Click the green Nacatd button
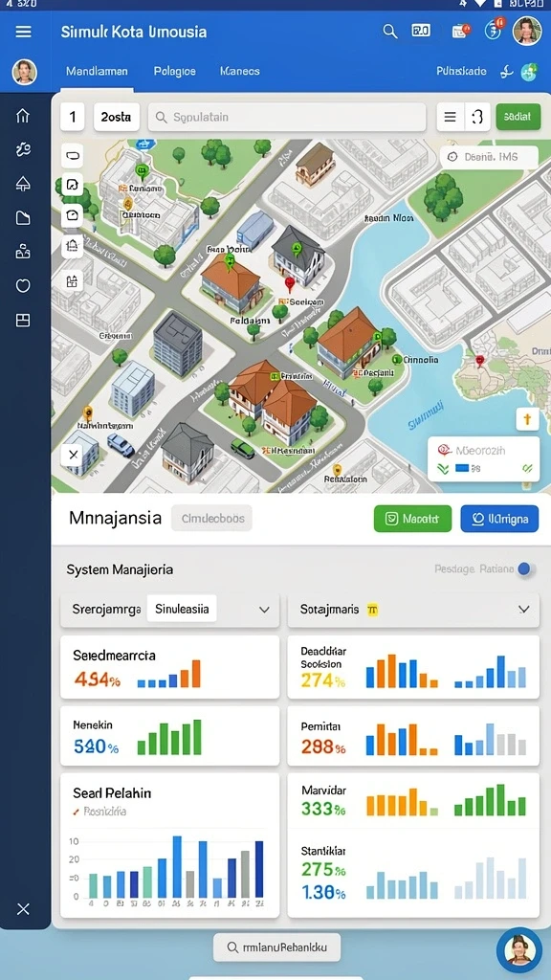 412,519
